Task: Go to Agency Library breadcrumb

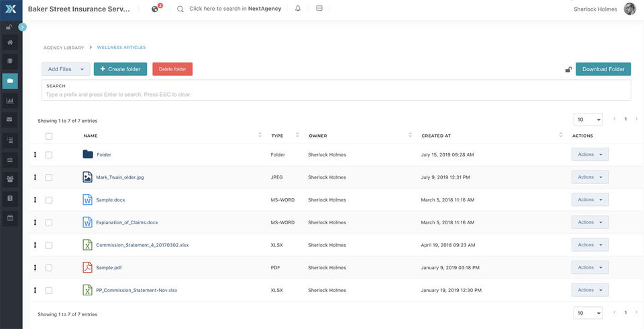Action: coord(64,48)
